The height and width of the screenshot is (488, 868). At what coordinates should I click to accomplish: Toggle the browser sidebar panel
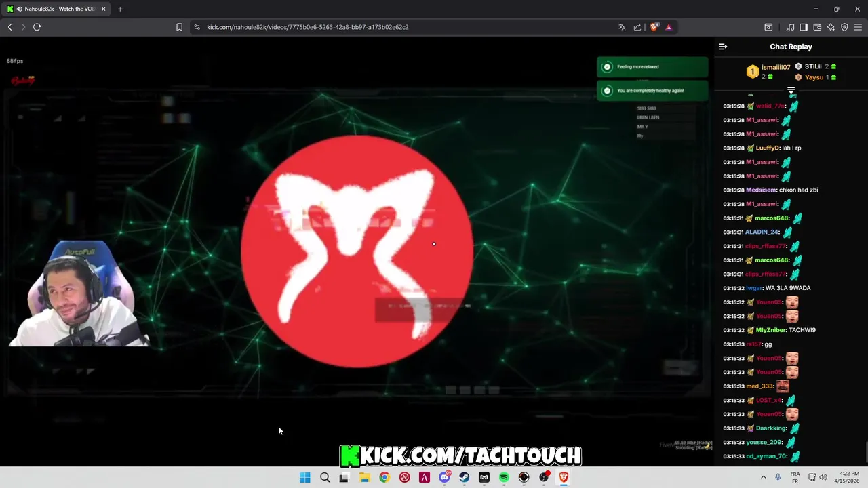pos(804,27)
